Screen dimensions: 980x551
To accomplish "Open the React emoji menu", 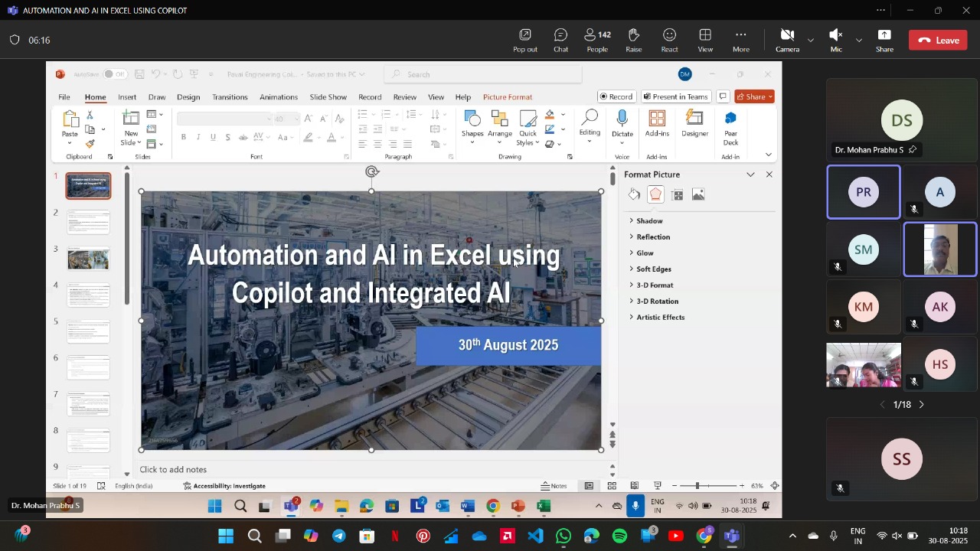I will tap(669, 40).
